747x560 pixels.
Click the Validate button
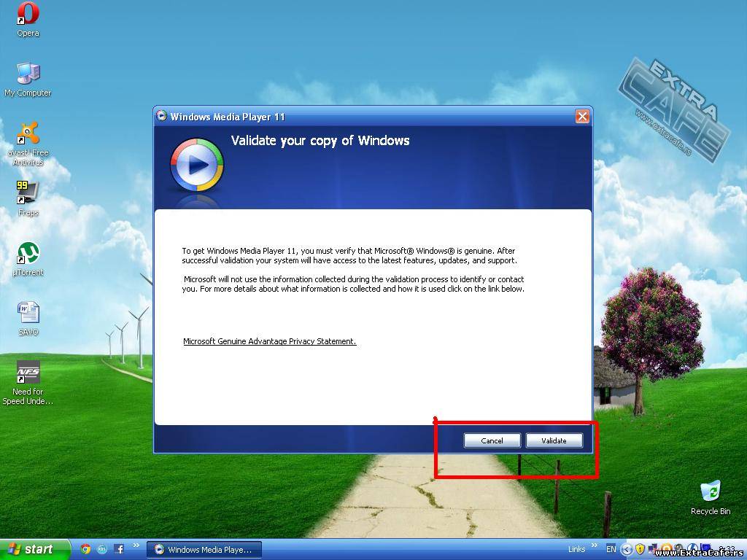coord(554,440)
